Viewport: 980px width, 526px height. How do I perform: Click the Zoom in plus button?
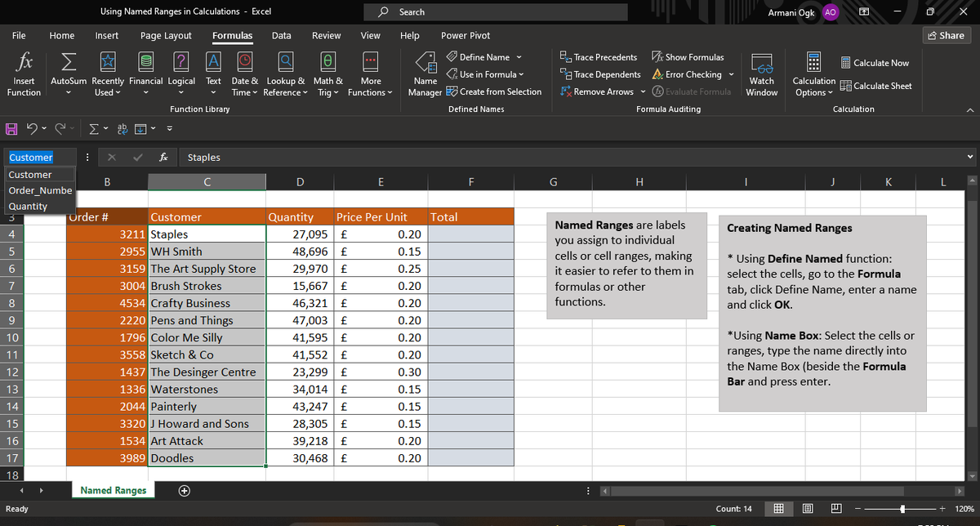pyautogui.click(x=942, y=509)
